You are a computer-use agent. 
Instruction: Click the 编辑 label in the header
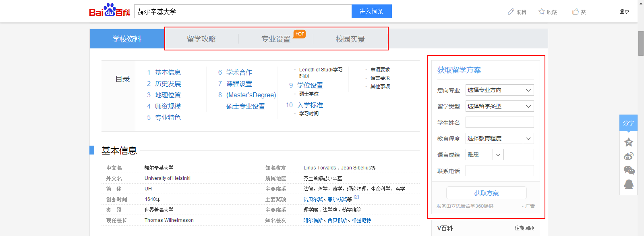521,12
